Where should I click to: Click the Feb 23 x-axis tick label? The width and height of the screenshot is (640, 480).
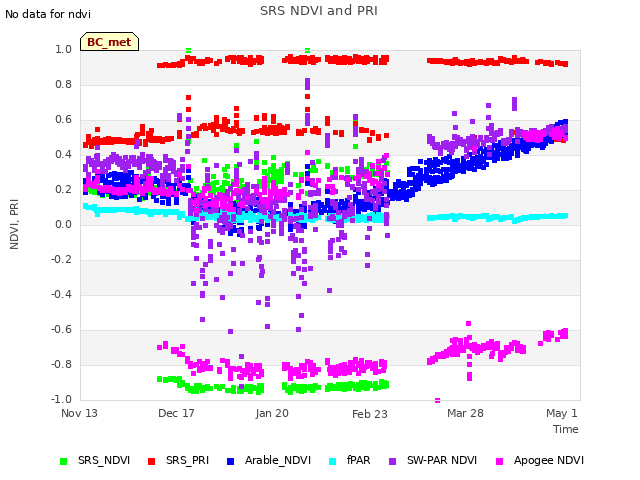click(369, 414)
